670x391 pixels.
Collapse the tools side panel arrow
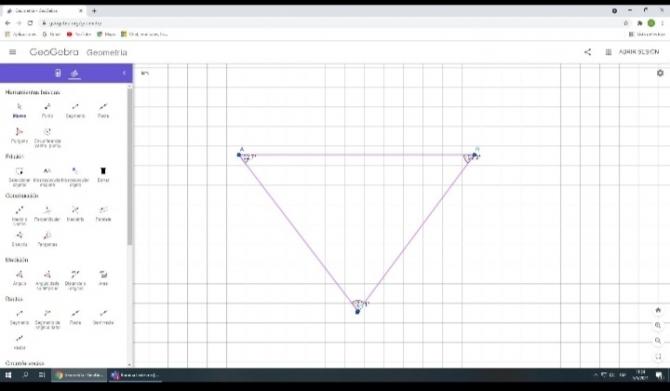tap(124, 73)
